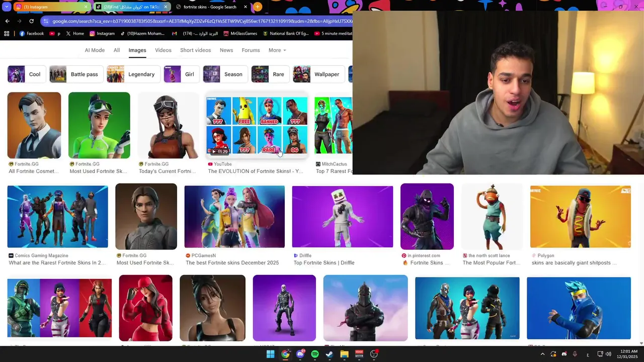Open Voicemeeter from the taskbar

[x=359, y=354]
